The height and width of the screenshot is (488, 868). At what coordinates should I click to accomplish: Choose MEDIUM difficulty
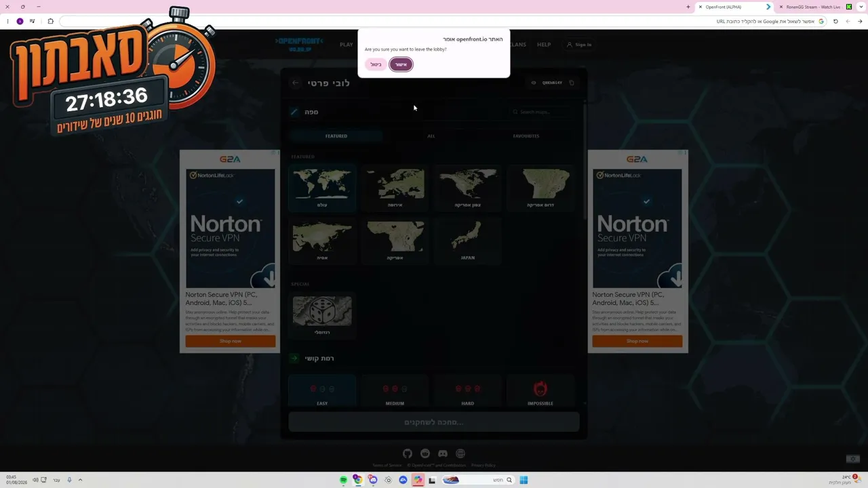coord(395,391)
